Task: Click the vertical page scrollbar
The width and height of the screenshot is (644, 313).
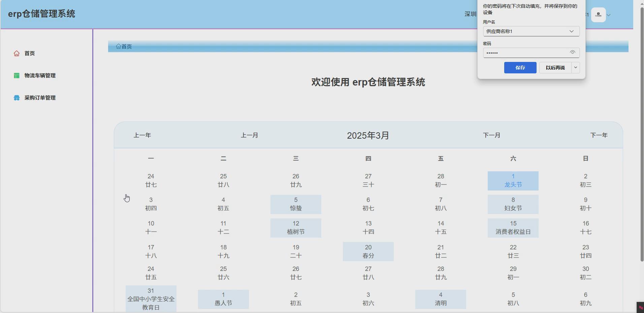Action: click(642, 135)
